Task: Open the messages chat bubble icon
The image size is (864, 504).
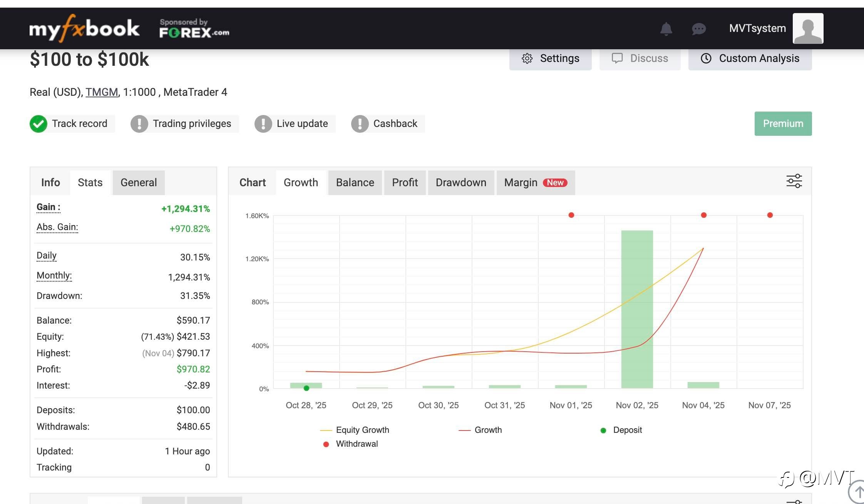Action: tap(698, 29)
